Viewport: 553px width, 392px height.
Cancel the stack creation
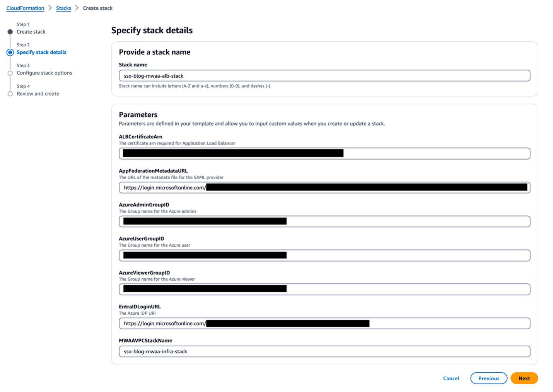pyautogui.click(x=451, y=378)
